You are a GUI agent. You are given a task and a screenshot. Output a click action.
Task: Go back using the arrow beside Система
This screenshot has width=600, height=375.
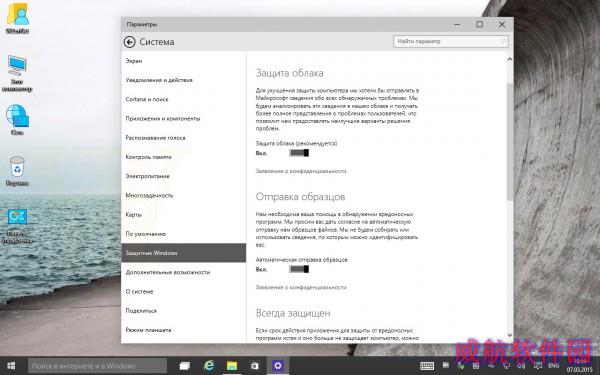point(129,42)
